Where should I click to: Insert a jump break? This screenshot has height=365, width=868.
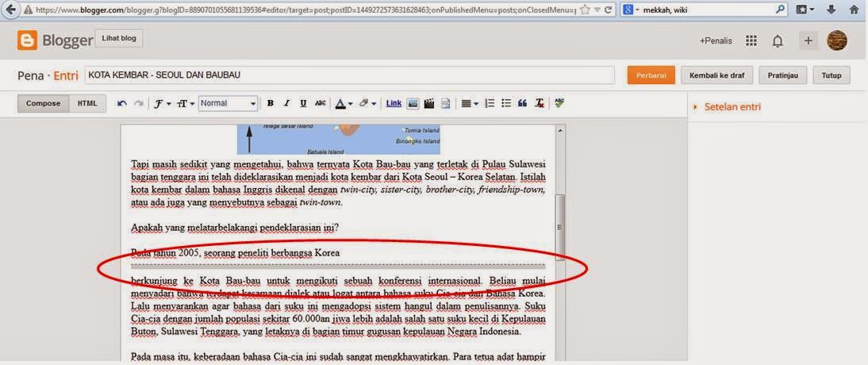[x=445, y=104]
